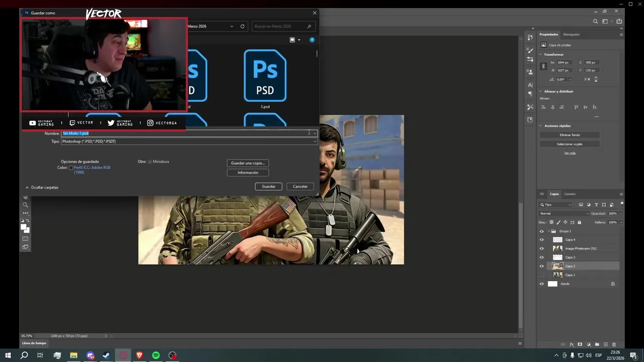Open Spotify from the taskbar

point(156,355)
